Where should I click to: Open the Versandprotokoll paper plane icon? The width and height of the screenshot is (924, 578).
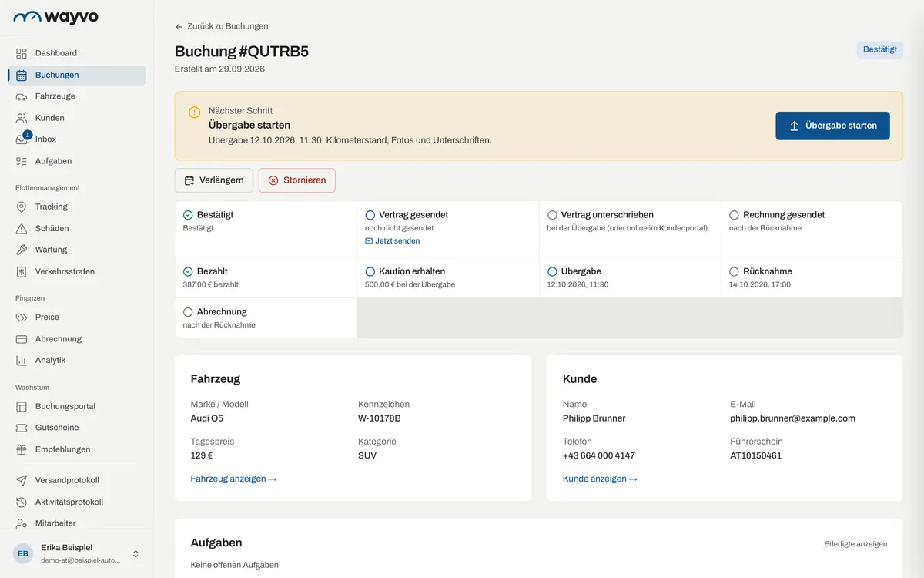[22, 480]
